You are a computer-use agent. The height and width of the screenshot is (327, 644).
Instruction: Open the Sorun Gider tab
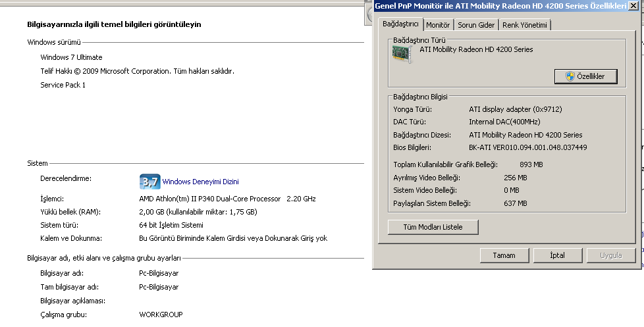[476, 25]
